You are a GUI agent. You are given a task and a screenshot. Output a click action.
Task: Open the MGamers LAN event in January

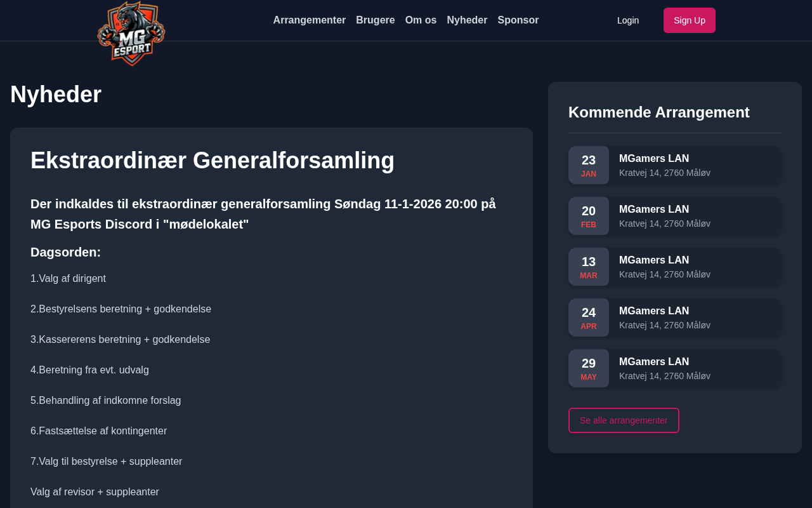pyautogui.click(x=654, y=159)
